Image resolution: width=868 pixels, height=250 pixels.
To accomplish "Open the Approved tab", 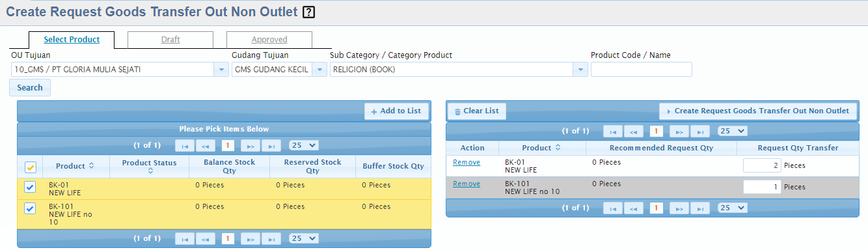I will pyautogui.click(x=269, y=40).
